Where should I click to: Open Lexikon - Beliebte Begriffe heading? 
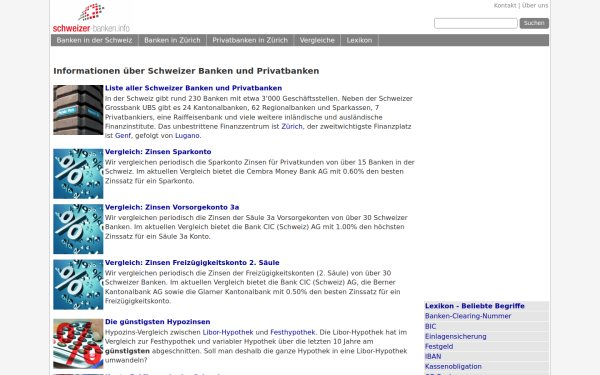click(x=474, y=306)
